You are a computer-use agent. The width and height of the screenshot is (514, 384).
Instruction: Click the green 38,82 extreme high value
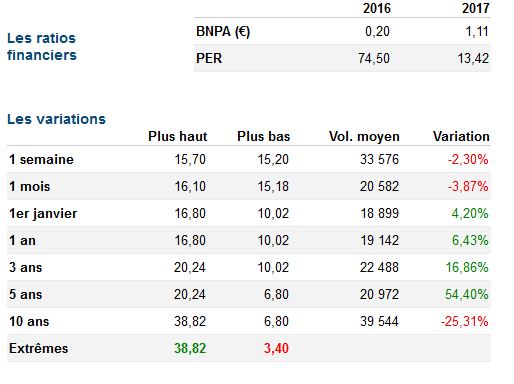pyautogui.click(x=190, y=348)
